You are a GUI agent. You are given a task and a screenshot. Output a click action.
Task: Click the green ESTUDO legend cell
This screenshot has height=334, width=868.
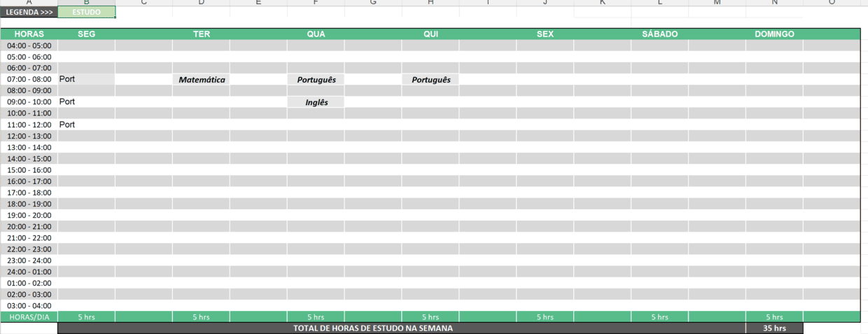pyautogui.click(x=87, y=12)
